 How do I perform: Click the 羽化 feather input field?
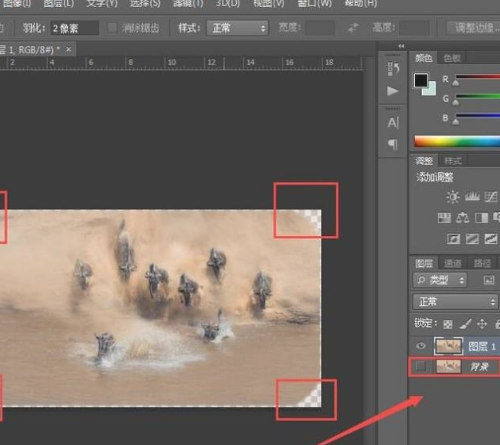75,28
